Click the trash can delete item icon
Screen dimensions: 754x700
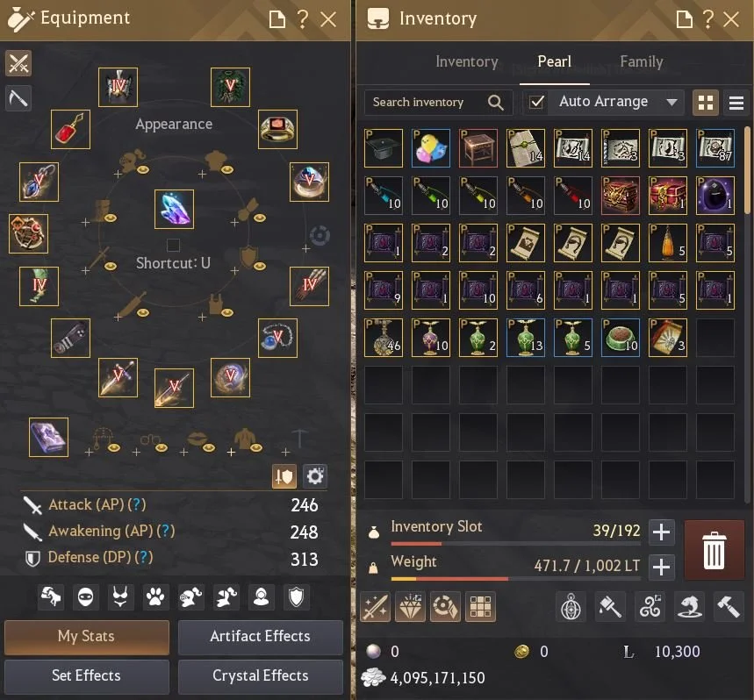pyautogui.click(x=714, y=550)
